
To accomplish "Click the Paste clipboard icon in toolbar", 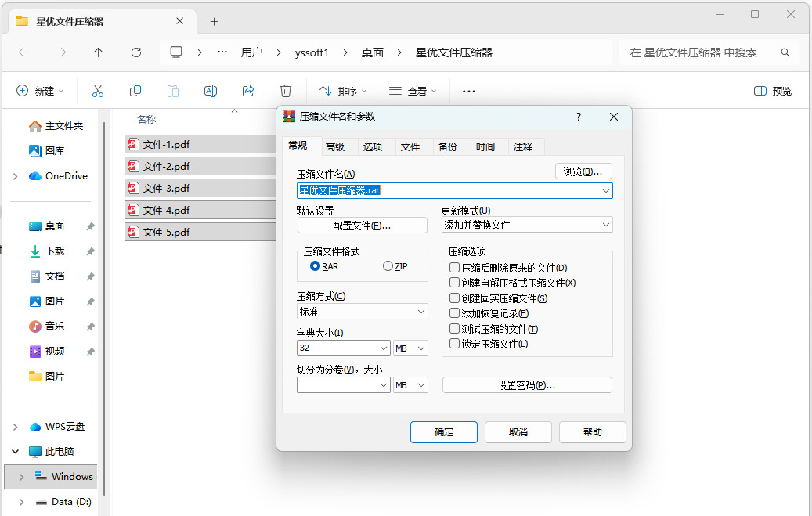I will (173, 91).
